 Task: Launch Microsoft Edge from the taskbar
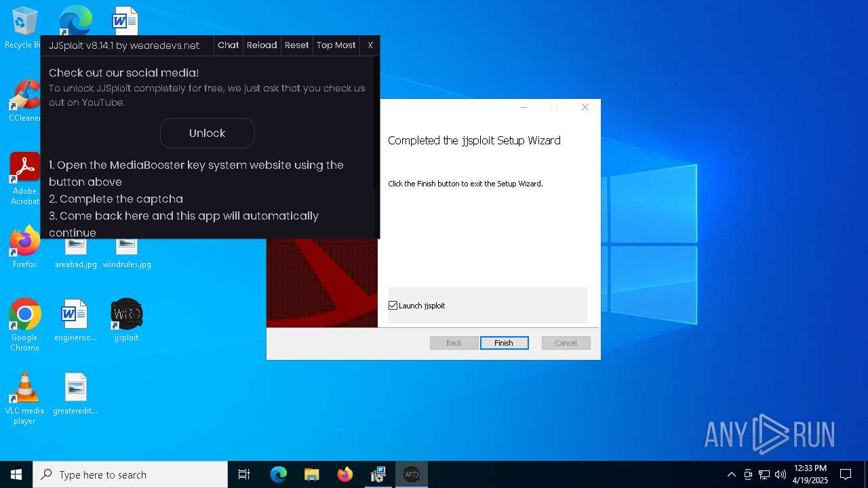(279, 474)
